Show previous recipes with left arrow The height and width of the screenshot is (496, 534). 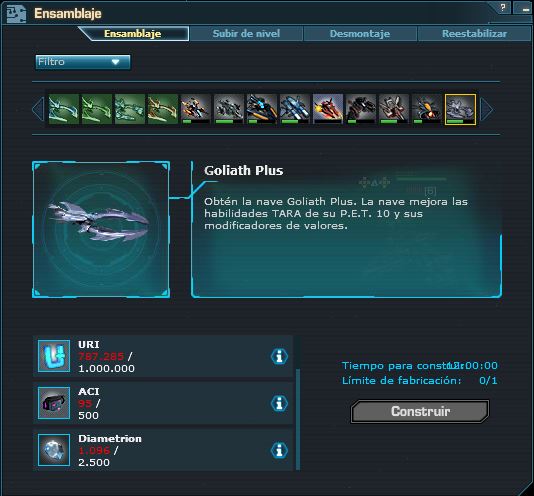tap(38, 109)
